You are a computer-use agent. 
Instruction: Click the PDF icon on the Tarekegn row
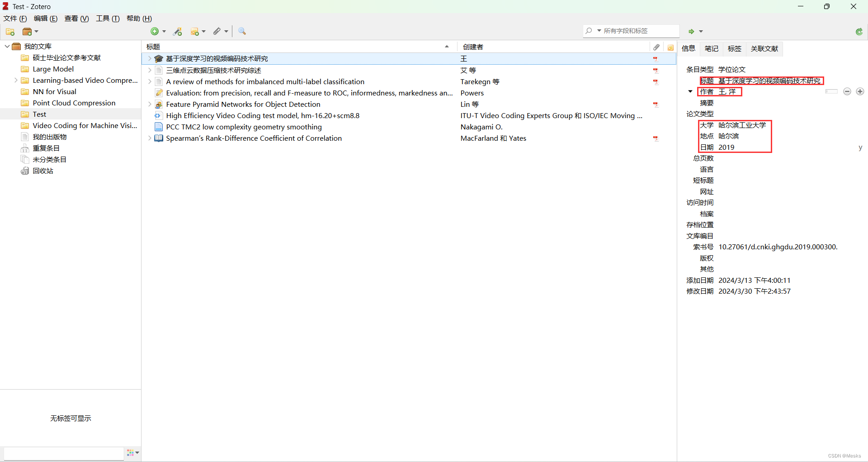(x=655, y=82)
